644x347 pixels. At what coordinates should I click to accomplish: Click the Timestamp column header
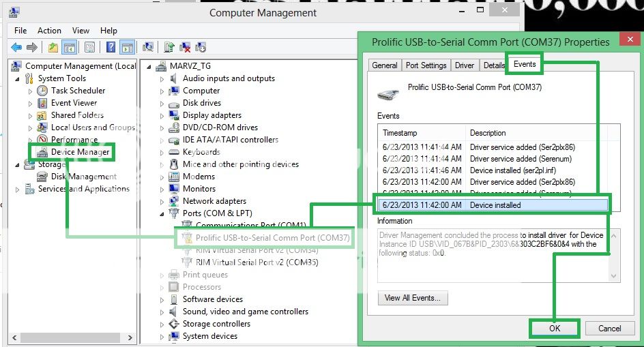(422, 133)
